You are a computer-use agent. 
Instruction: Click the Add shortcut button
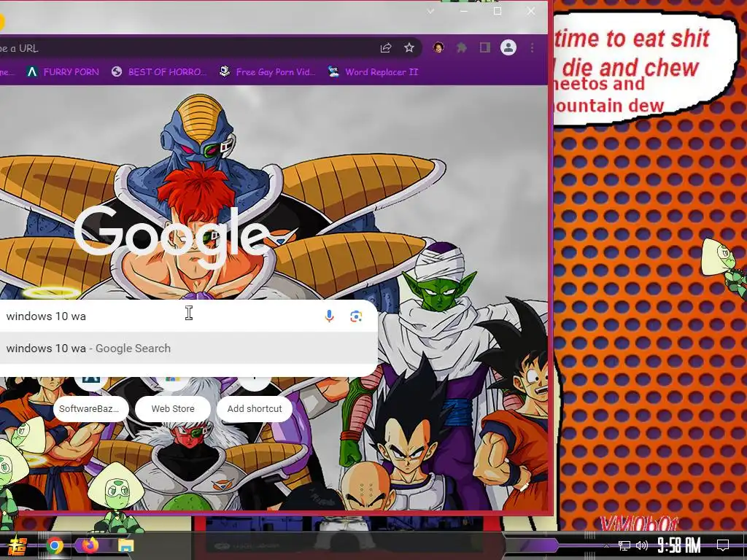pyautogui.click(x=255, y=408)
